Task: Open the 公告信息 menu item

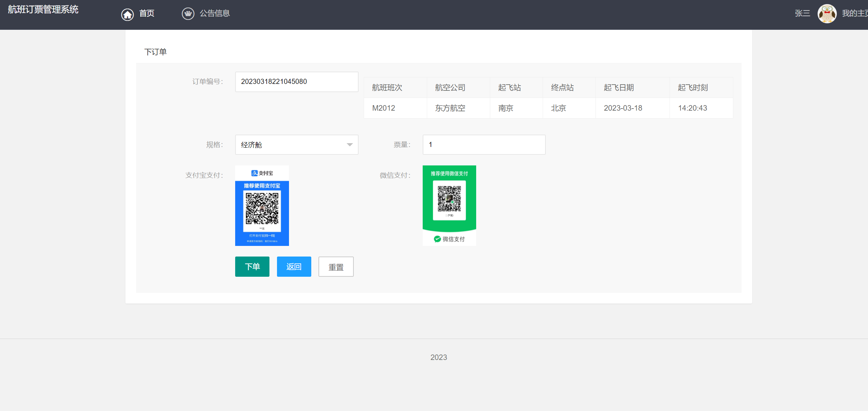Action: [215, 13]
